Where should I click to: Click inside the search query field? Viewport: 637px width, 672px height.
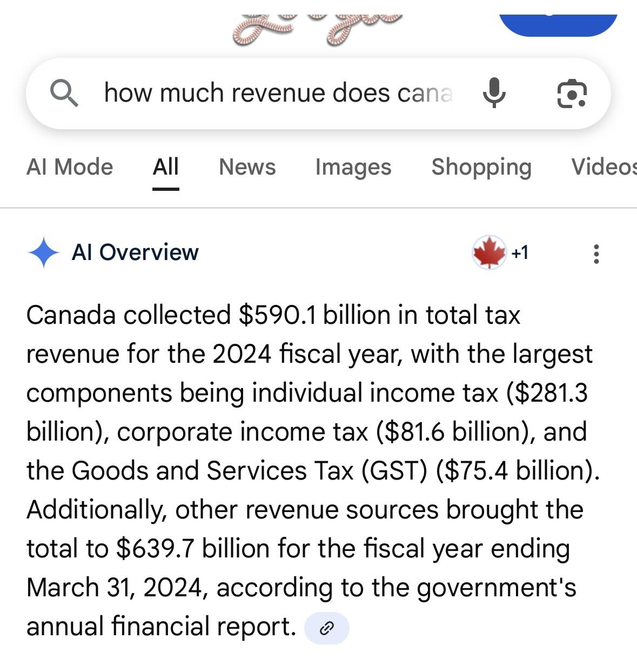278,93
